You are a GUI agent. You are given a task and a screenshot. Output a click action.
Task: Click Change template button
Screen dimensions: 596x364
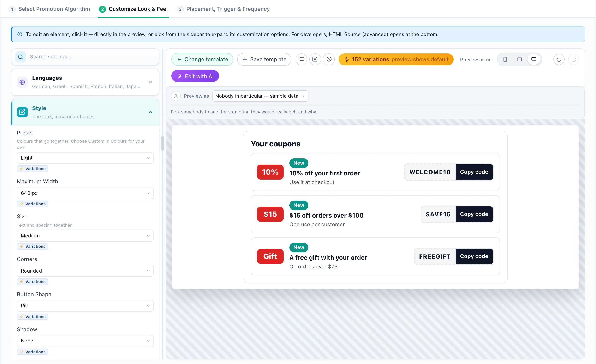point(202,59)
